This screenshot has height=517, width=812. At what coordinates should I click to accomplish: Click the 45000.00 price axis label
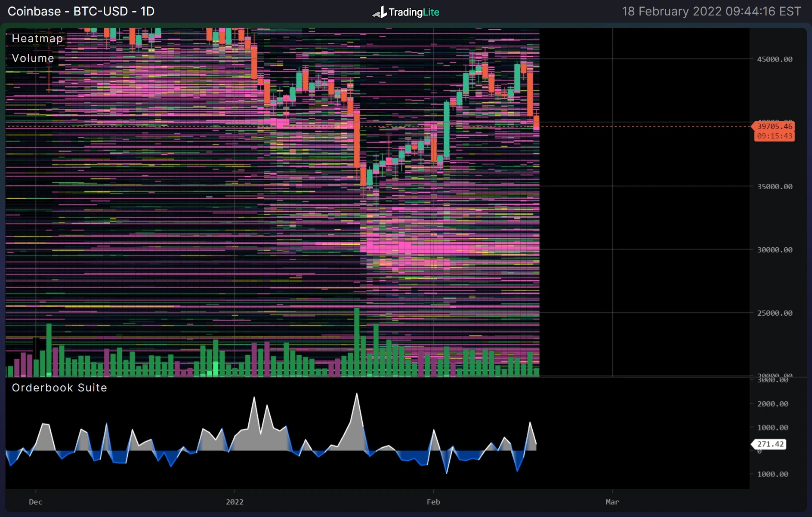click(775, 59)
